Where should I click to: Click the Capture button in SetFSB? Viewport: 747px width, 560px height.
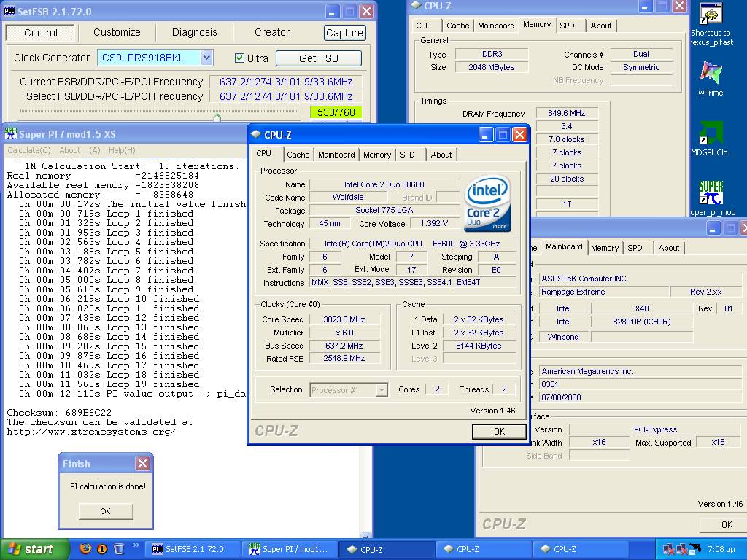[344, 32]
